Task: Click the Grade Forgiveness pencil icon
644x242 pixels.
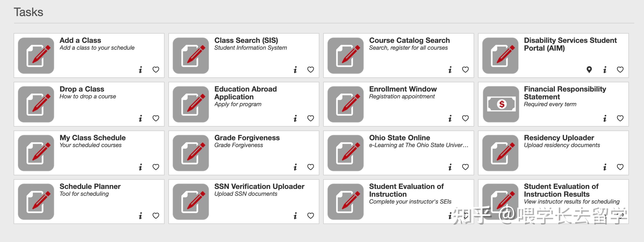Action: [x=191, y=153]
